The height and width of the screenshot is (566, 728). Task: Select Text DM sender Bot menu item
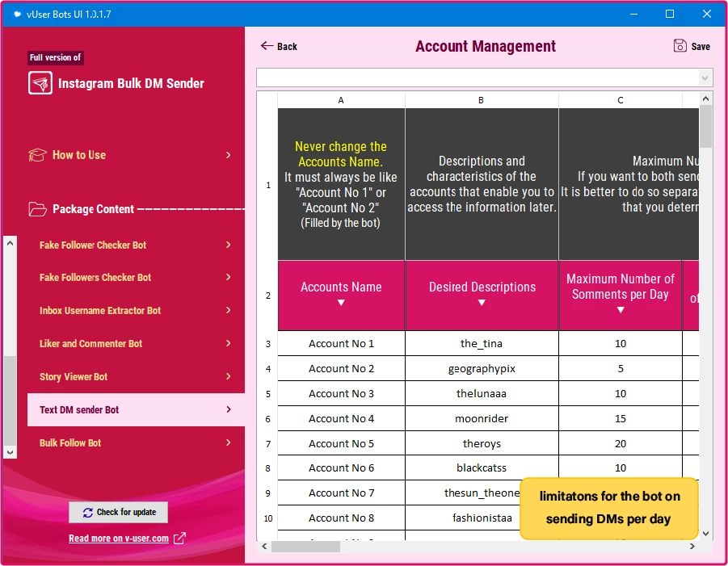(x=136, y=409)
